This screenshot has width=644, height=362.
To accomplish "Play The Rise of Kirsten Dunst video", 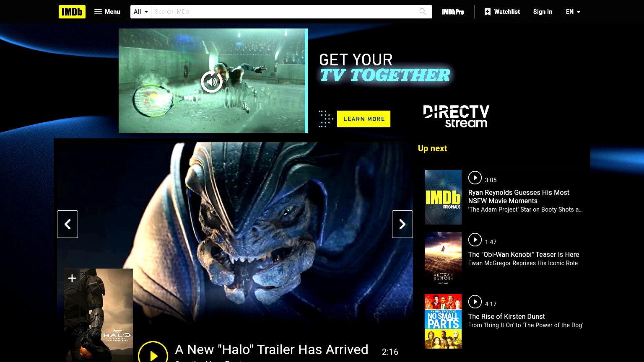I will tap(475, 302).
